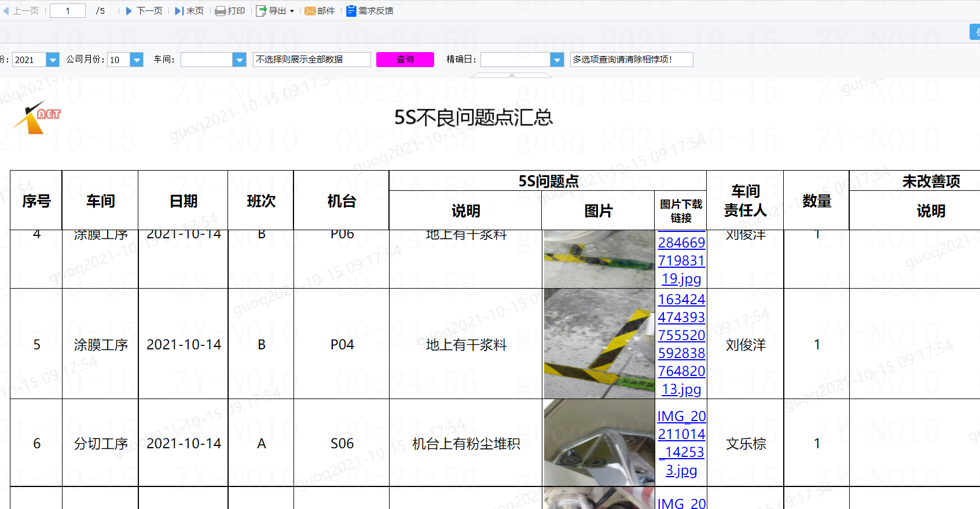Viewport: 980px width, 509px height.
Task: Go to previous page arrow icon
Action: pos(6,11)
